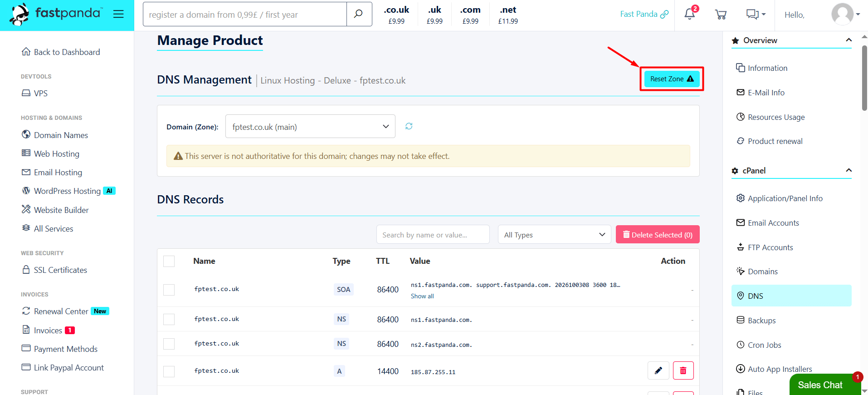Toggle the hamburger sidebar menu
868x395 pixels.
(118, 14)
